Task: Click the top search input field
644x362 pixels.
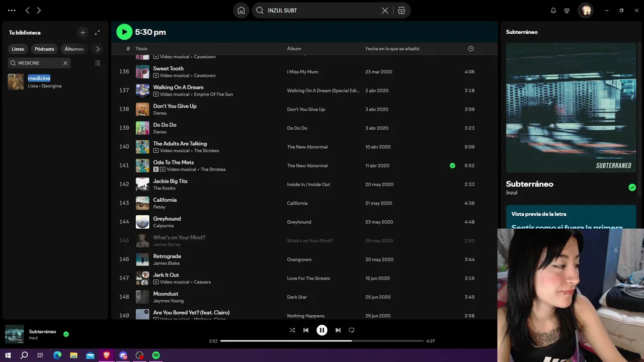Action: [x=322, y=10]
